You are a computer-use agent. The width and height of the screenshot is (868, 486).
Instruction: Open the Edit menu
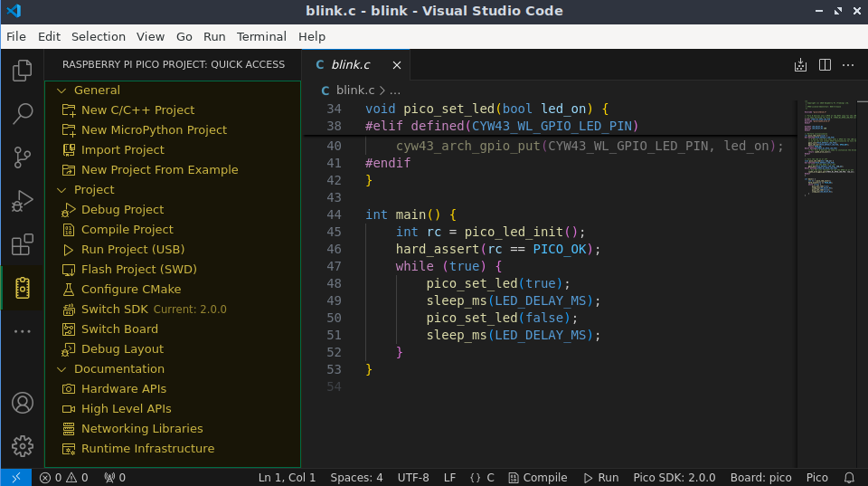tap(49, 36)
